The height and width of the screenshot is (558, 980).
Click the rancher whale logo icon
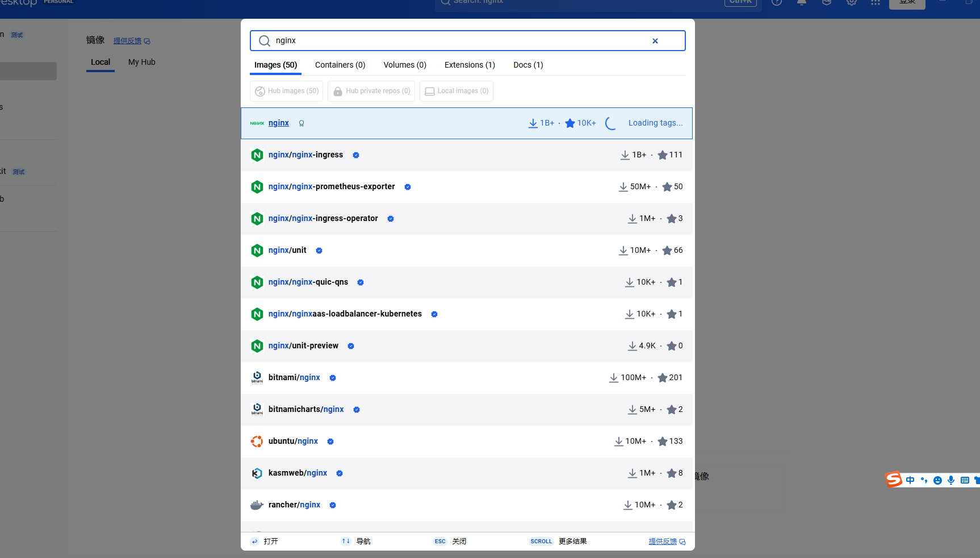(257, 505)
